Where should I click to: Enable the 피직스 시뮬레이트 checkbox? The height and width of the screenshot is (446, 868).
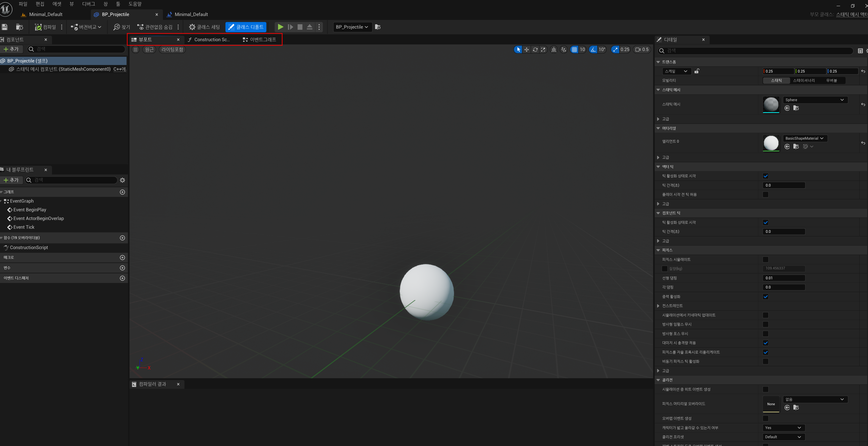pyautogui.click(x=765, y=259)
